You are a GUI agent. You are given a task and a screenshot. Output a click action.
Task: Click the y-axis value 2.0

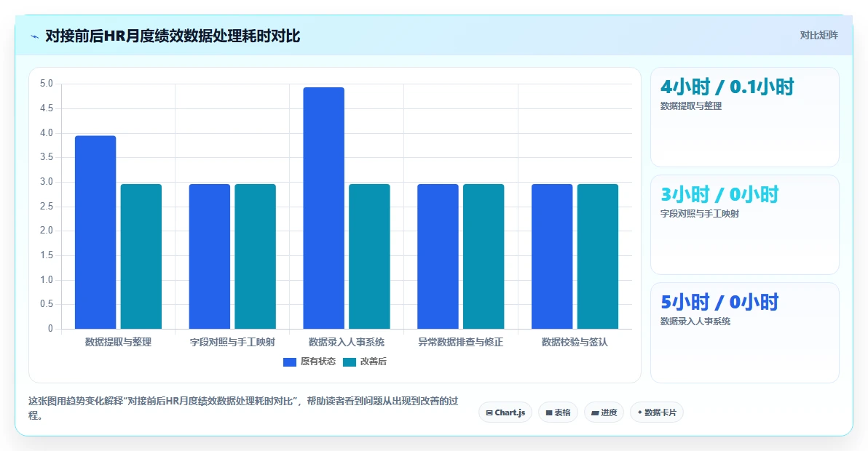click(x=47, y=231)
